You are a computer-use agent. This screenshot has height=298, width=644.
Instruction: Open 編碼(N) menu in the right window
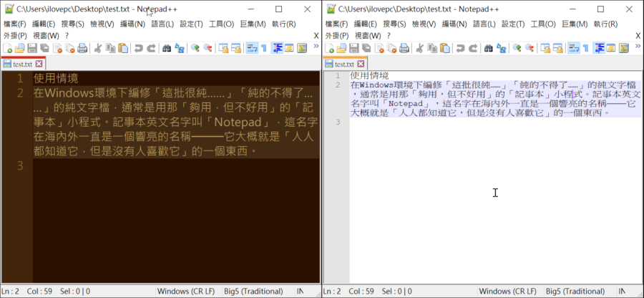[454, 24]
